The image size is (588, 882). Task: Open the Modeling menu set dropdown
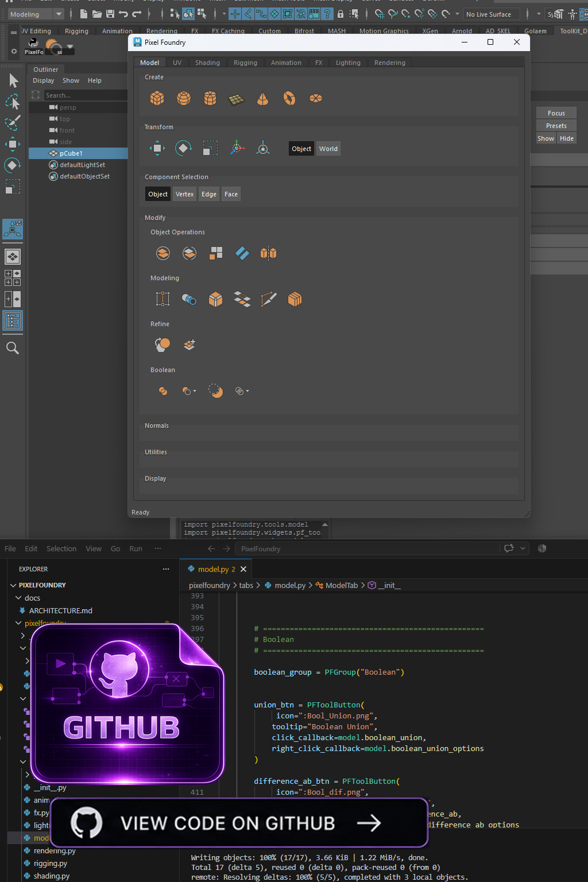click(x=36, y=14)
